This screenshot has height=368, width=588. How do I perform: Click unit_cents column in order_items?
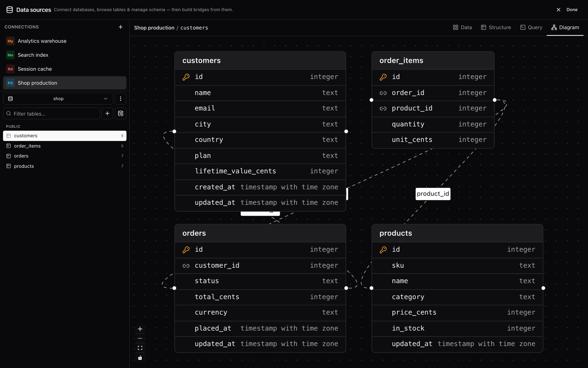[x=433, y=140]
